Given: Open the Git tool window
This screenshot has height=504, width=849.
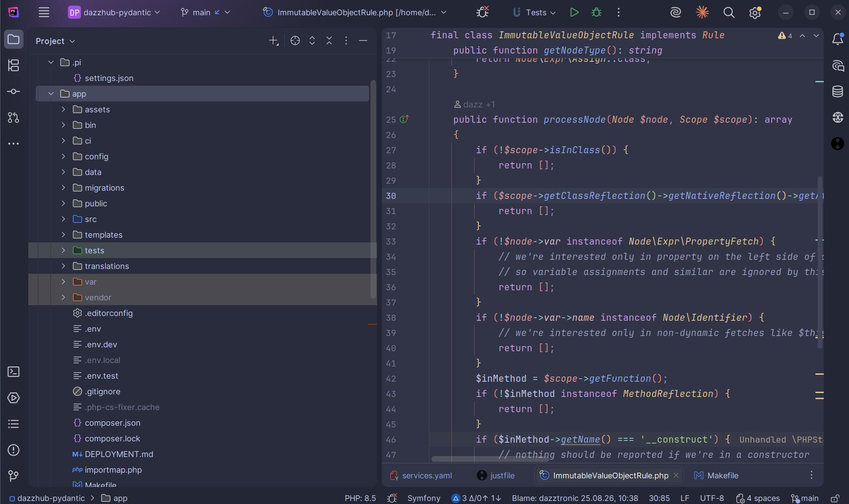Looking at the screenshot, I should [13, 476].
